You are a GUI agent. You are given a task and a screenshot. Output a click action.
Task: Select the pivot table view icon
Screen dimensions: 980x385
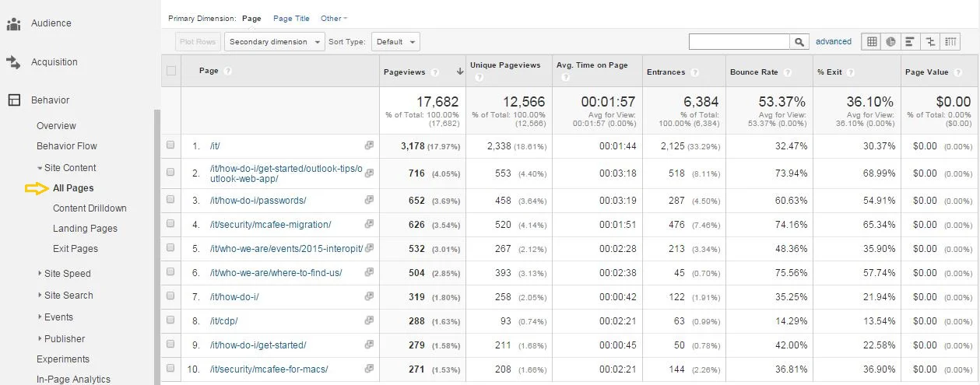[x=950, y=42]
